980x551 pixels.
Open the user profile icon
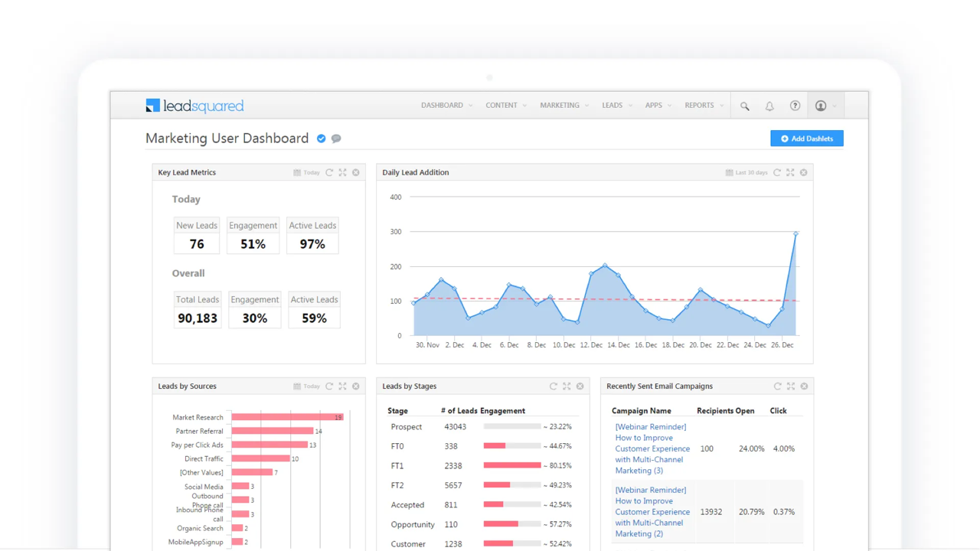(821, 106)
